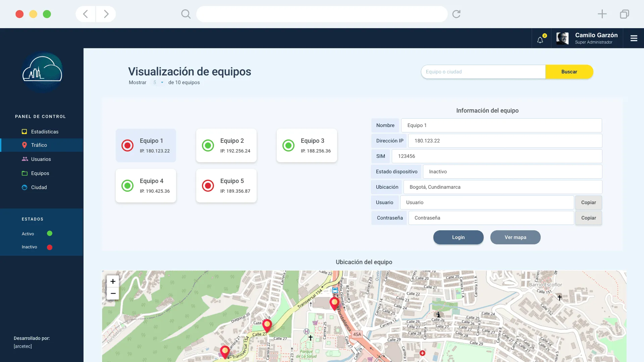Image resolution: width=644 pixels, height=362 pixels.
Task: Open the hamburger menu icon
Action: 634,38
